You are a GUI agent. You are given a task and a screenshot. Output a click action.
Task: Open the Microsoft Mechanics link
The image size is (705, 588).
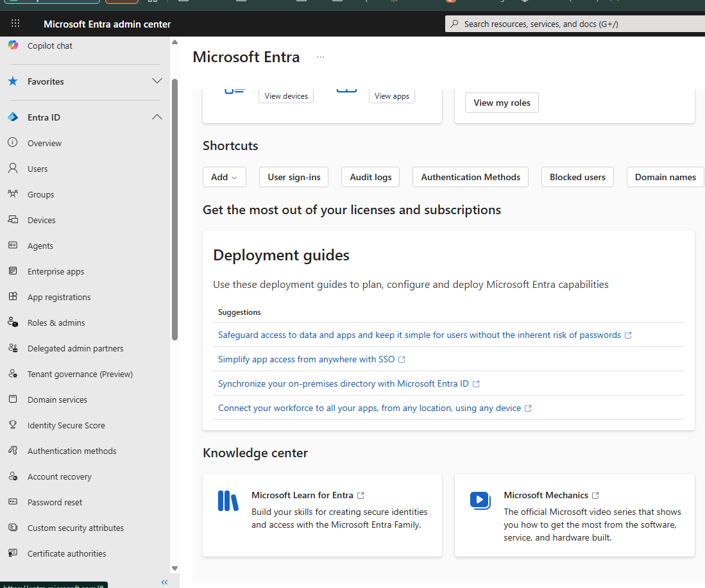[x=551, y=495]
